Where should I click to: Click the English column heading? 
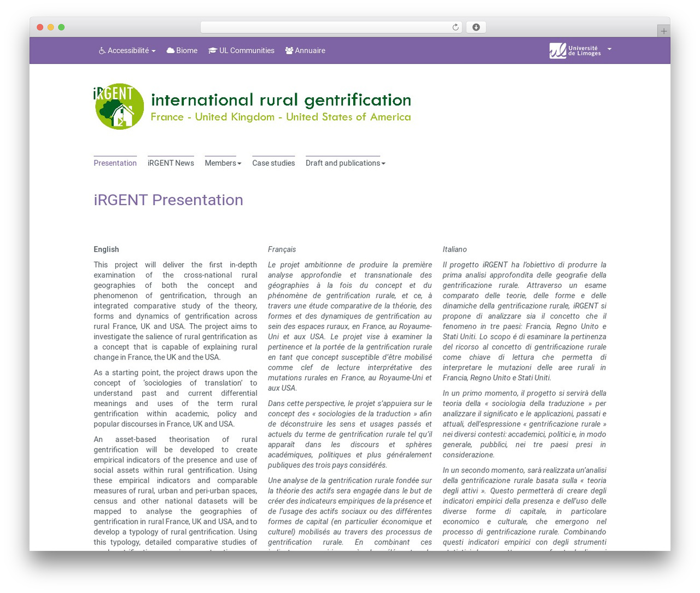[106, 249]
